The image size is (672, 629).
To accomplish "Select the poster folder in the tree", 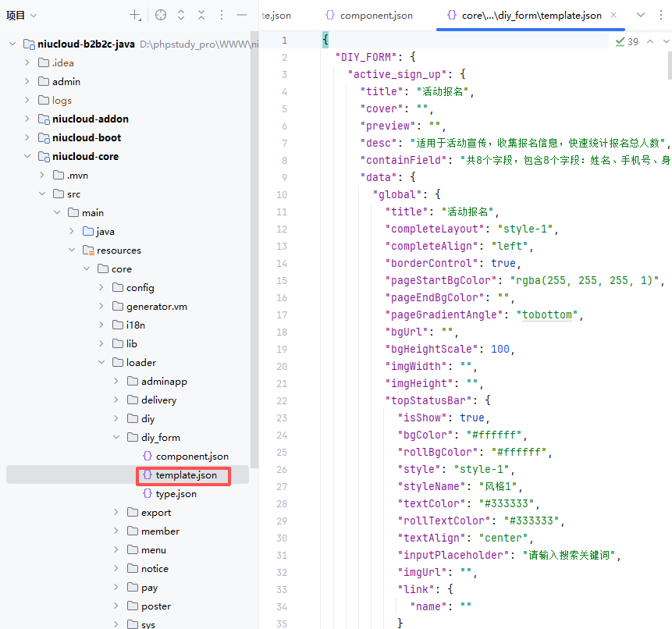I will point(155,606).
